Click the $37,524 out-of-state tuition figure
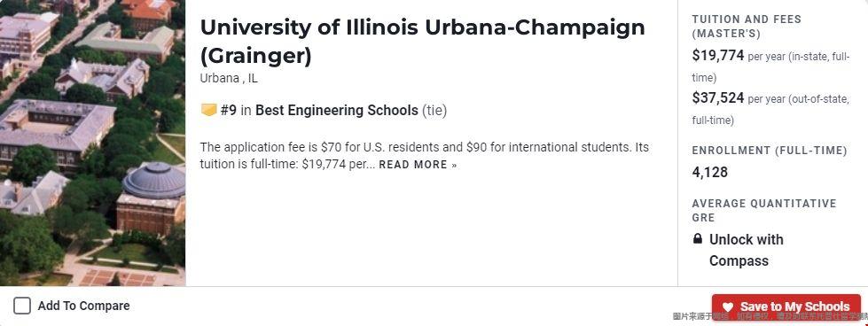This screenshot has width=868, height=326. 718,98
